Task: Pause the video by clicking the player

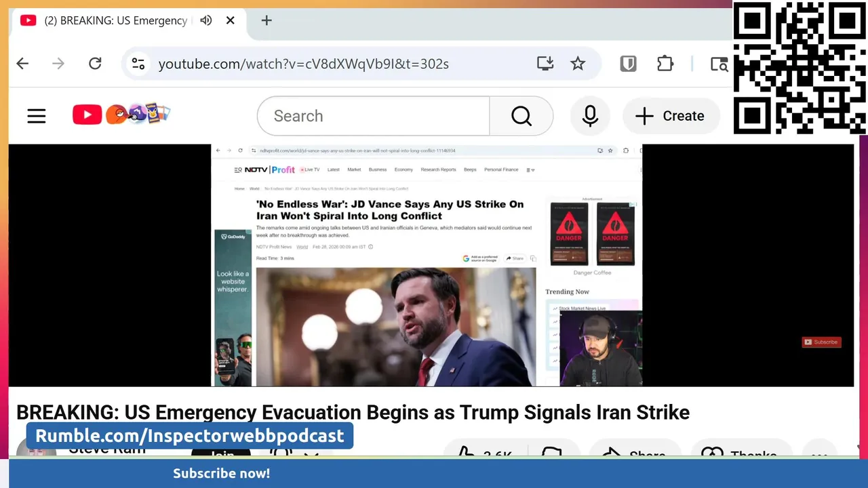Action: pyautogui.click(x=431, y=265)
